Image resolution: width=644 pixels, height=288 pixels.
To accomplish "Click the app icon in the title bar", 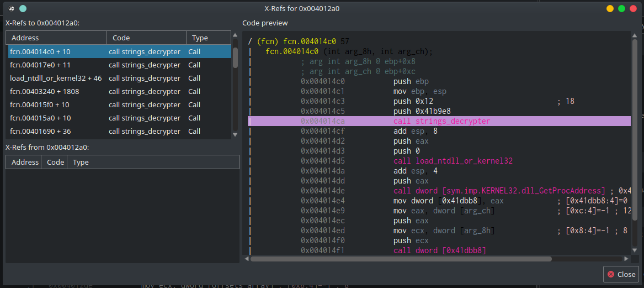I will point(11,9).
